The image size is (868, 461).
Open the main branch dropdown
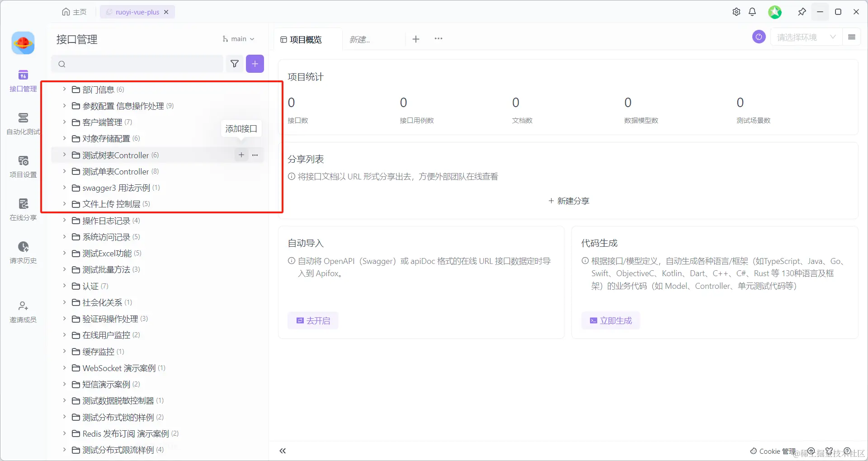pyautogui.click(x=238, y=39)
